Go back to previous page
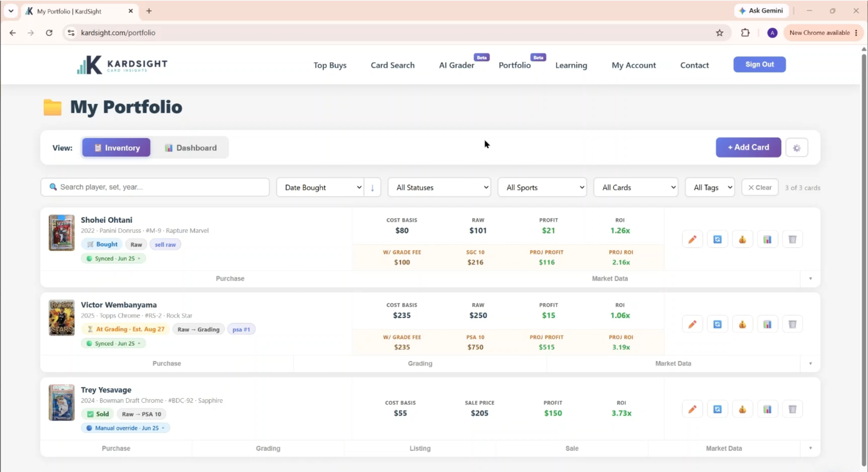Viewport: 868px width, 472px height. click(x=13, y=33)
